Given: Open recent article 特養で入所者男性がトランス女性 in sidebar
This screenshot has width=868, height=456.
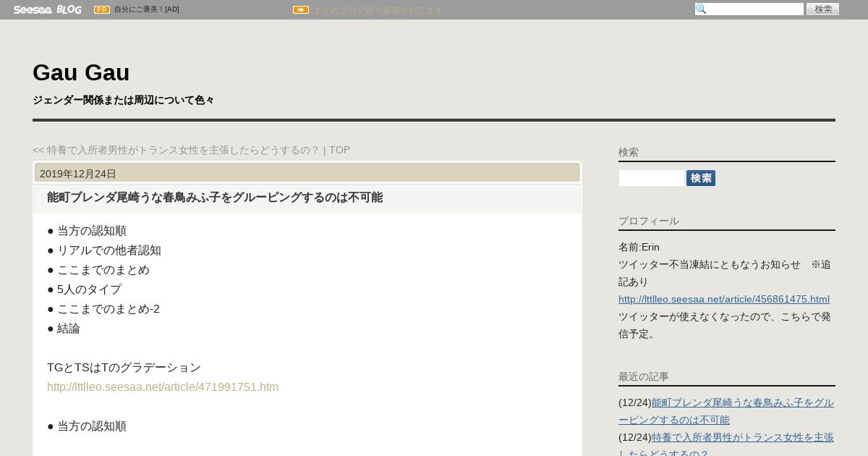Looking at the screenshot, I should tap(726, 446).
